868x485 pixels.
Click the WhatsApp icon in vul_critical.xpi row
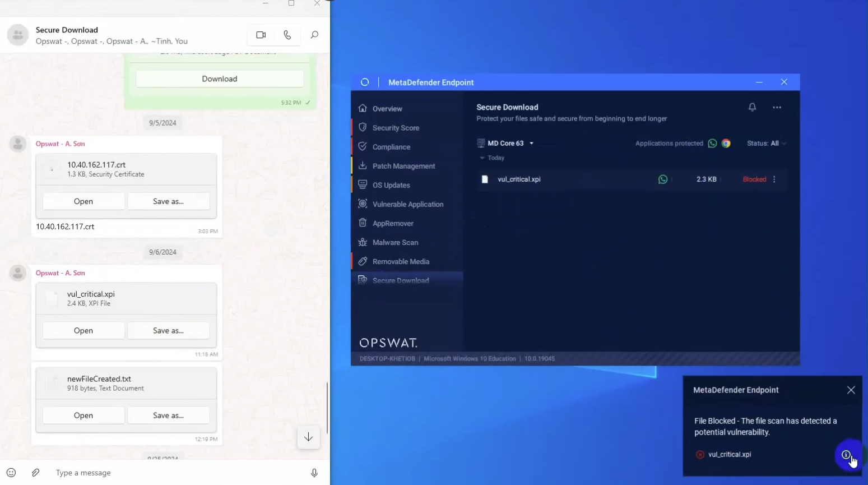point(663,179)
